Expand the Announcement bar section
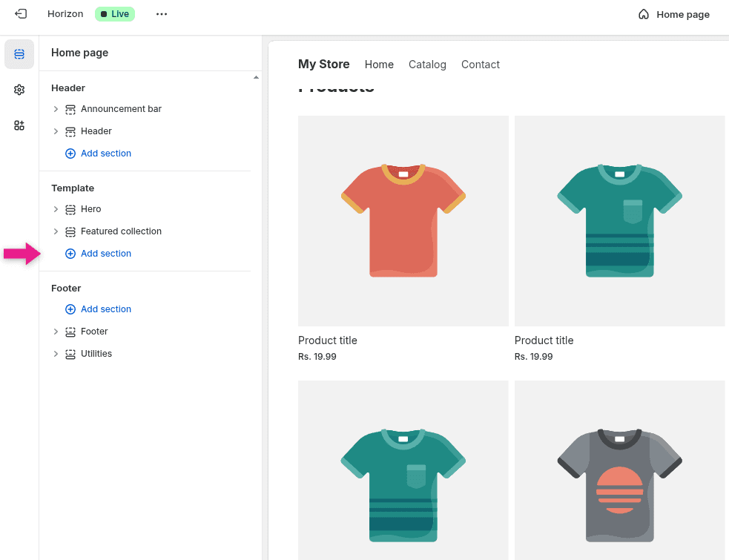Screen dimensions: 729x560 pyautogui.click(x=56, y=108)
